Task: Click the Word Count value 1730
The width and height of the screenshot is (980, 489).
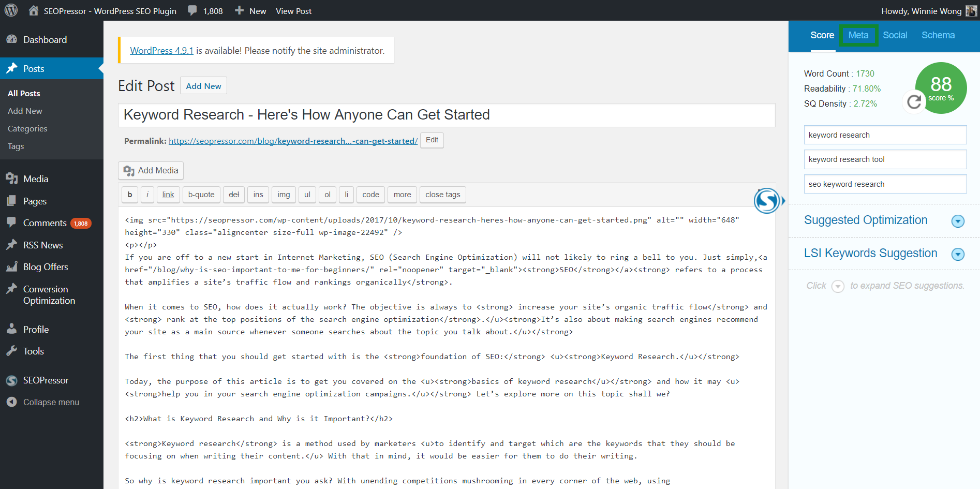Action: 865,73
